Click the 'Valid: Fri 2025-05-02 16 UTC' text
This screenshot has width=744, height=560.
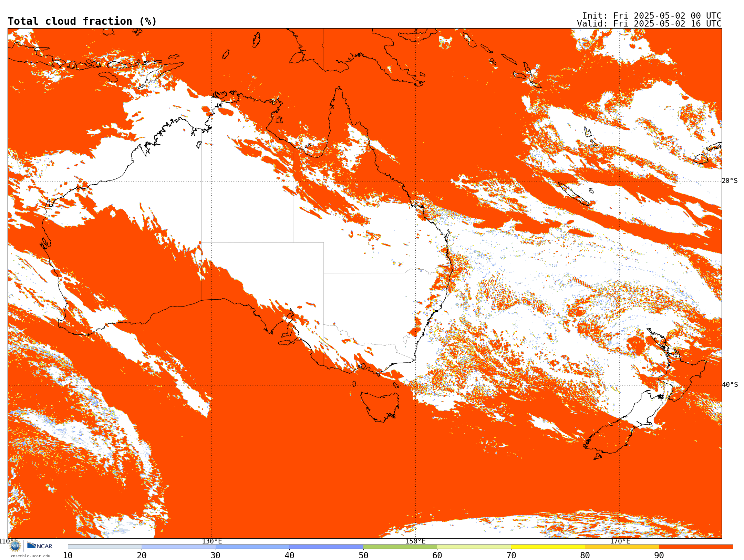tap(649, 24)
